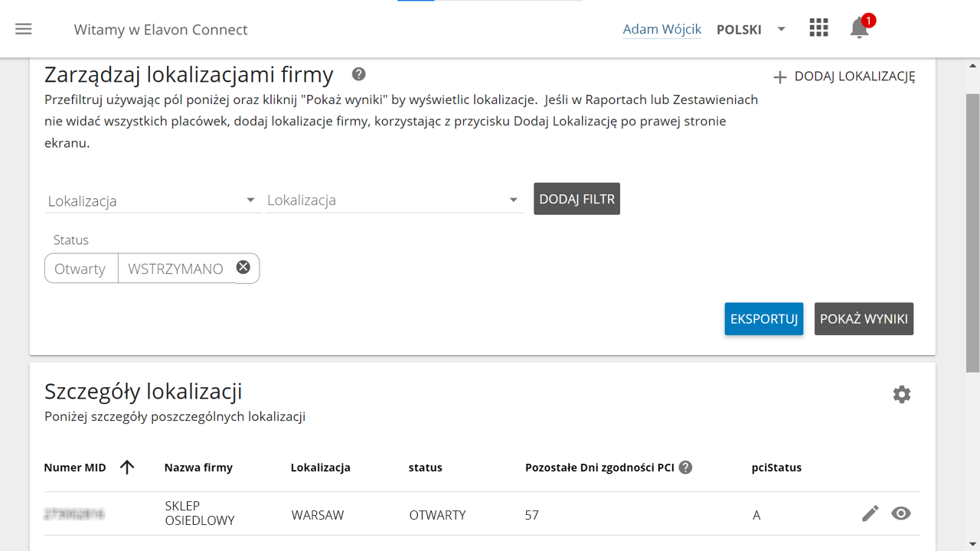Open the hamburger navigation menu
Screen dimensions: 980x551
click(24, 29)
